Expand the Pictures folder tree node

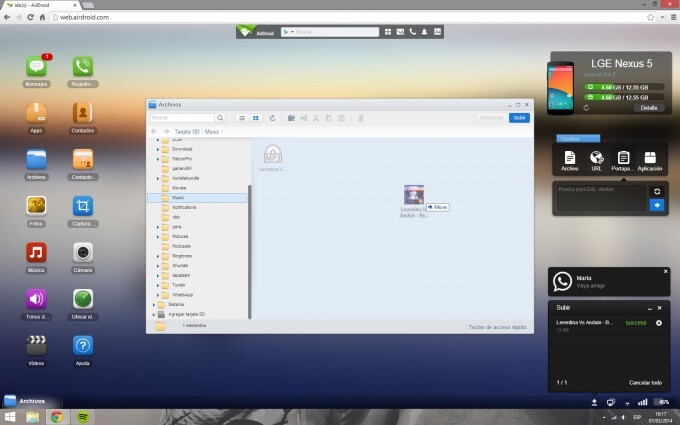[x=159, y=236]
